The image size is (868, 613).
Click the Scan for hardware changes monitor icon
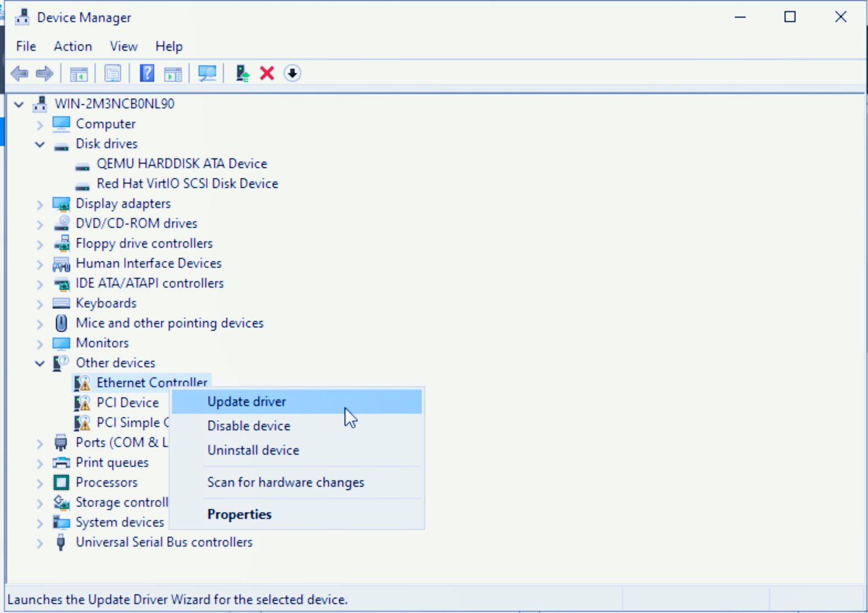207,73
